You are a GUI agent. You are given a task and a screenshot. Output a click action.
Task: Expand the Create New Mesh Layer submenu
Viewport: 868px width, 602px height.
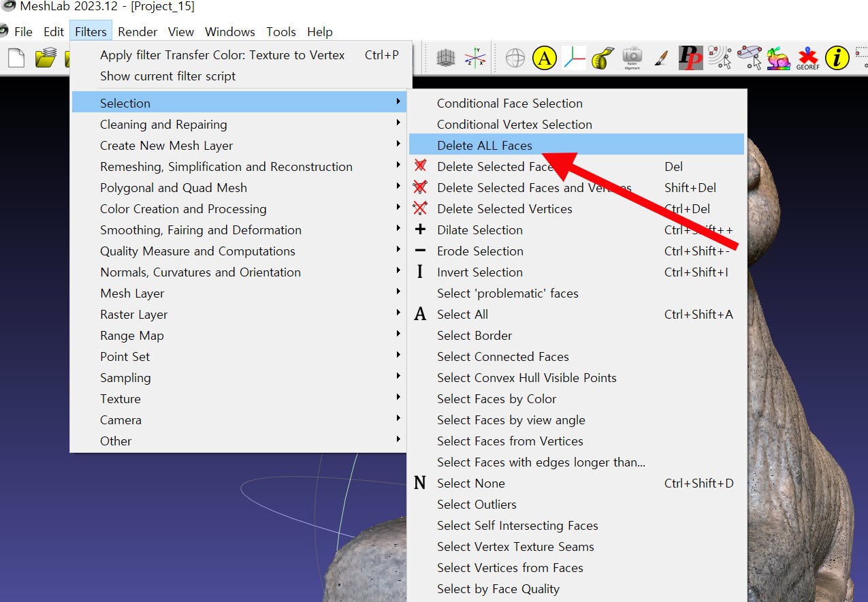pos(241,145)
